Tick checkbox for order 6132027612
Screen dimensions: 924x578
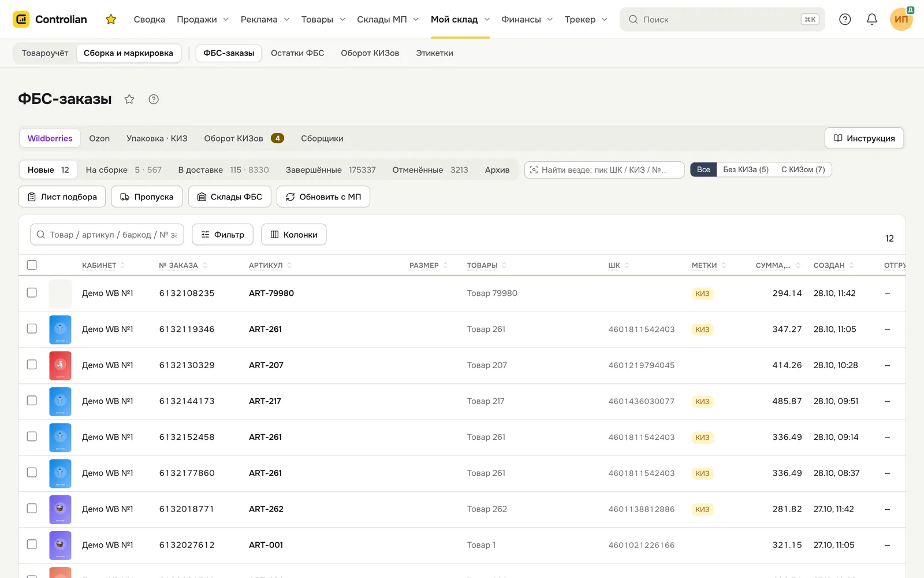click(x=32, y=544)
